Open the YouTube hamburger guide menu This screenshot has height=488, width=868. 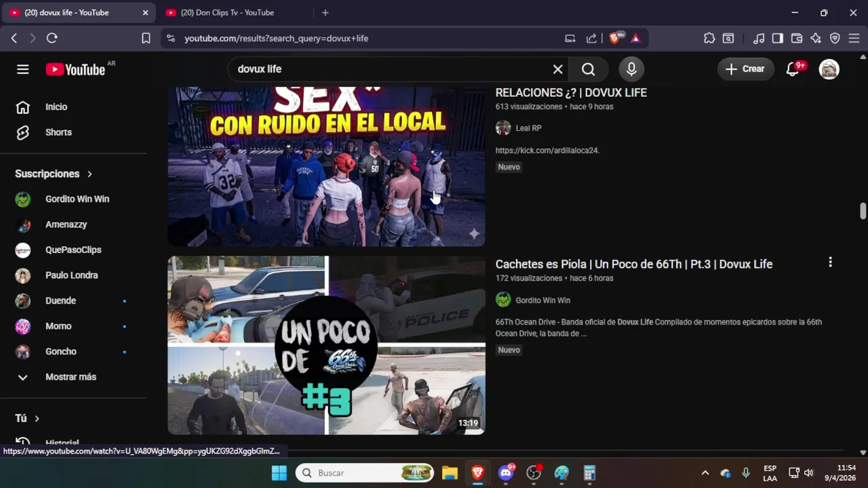(x=23, y=69)
